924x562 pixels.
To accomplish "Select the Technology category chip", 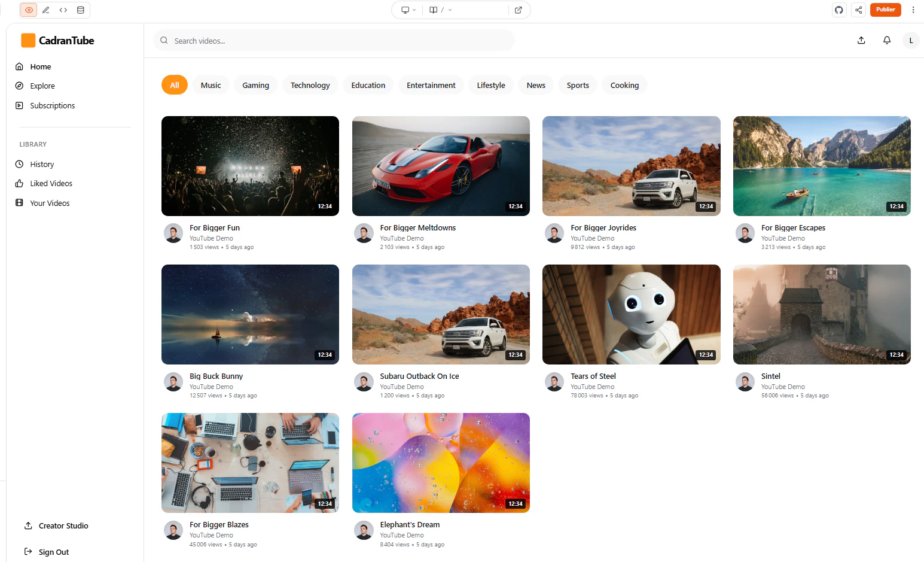I will pyautogui.click(x=310, y=85).
